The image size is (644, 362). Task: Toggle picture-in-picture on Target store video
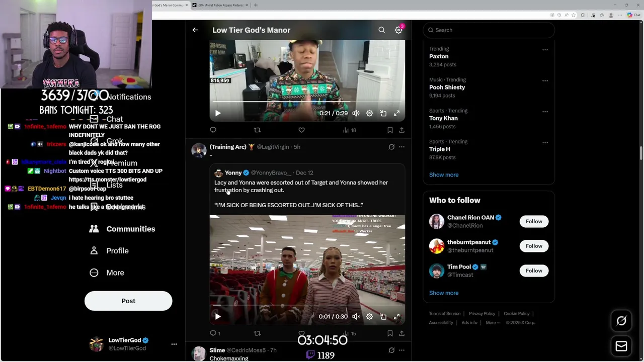383,317
